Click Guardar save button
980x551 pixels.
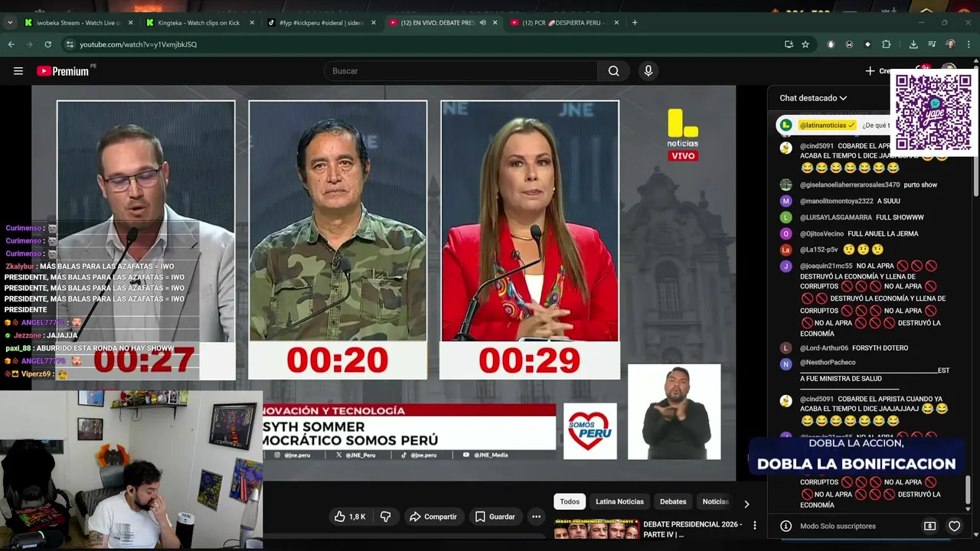point(495,517)
